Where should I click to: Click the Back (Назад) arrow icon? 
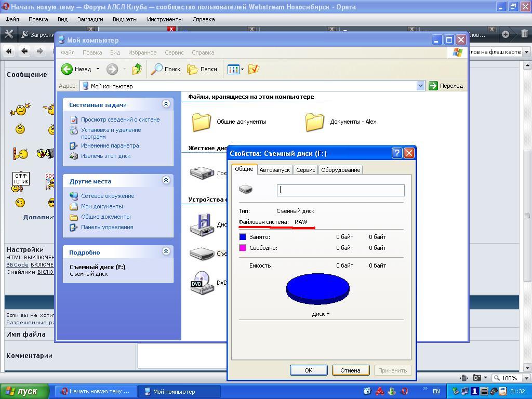[x=67, y=69]
